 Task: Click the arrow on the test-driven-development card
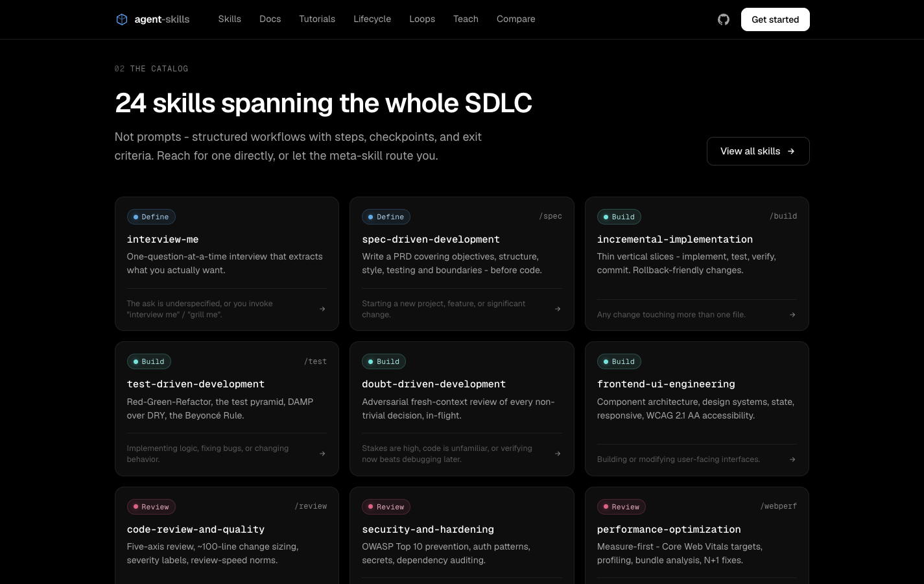(x=322, y=454)
